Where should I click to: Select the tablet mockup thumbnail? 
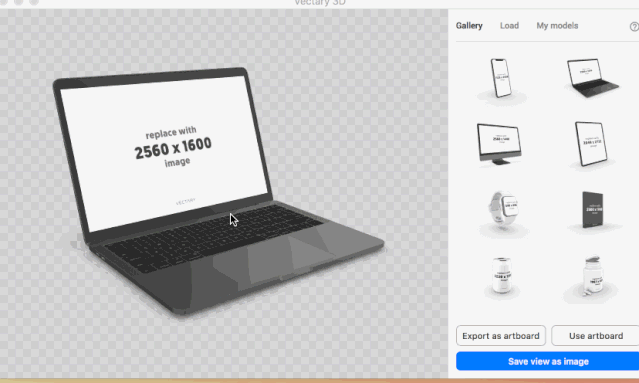[x=591, y=144]
